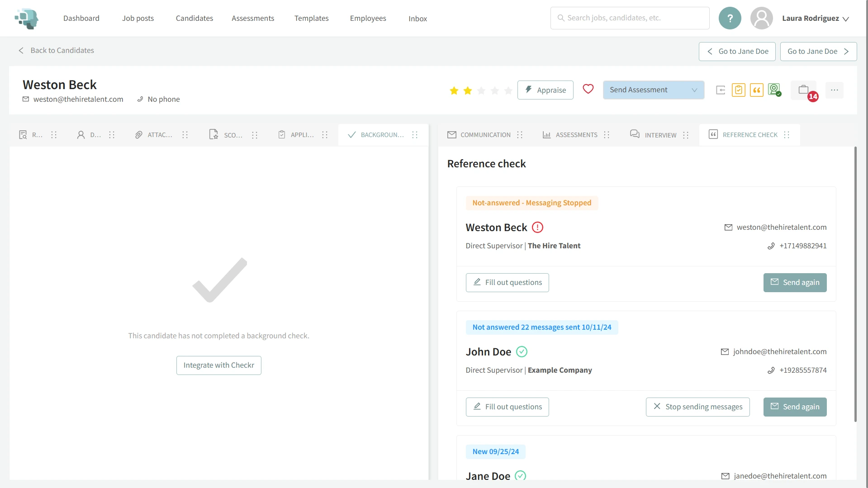This screenshot has width=868, height=488.
Task: Open the Assessments navigation menu item
Action: point(252,18)
